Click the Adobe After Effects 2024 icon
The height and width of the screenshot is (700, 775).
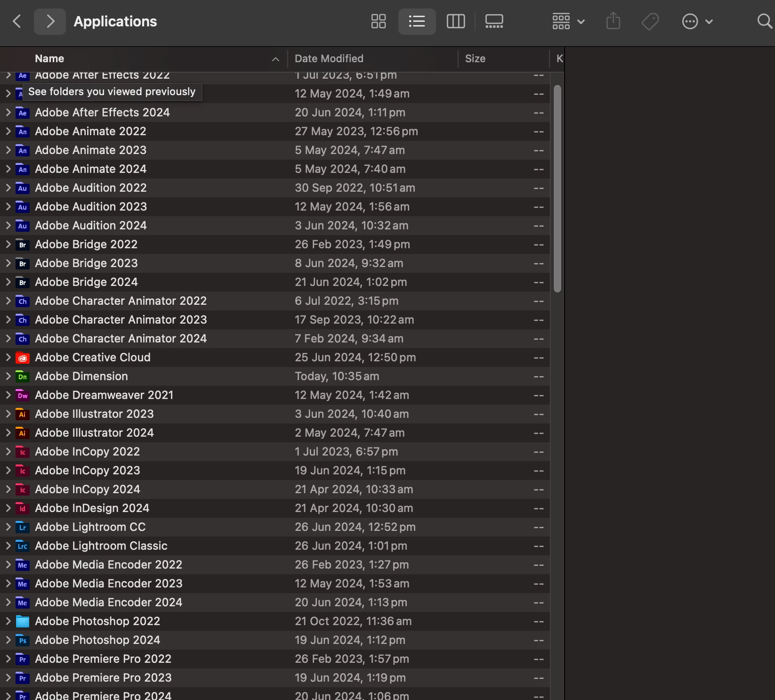point(23,113)
